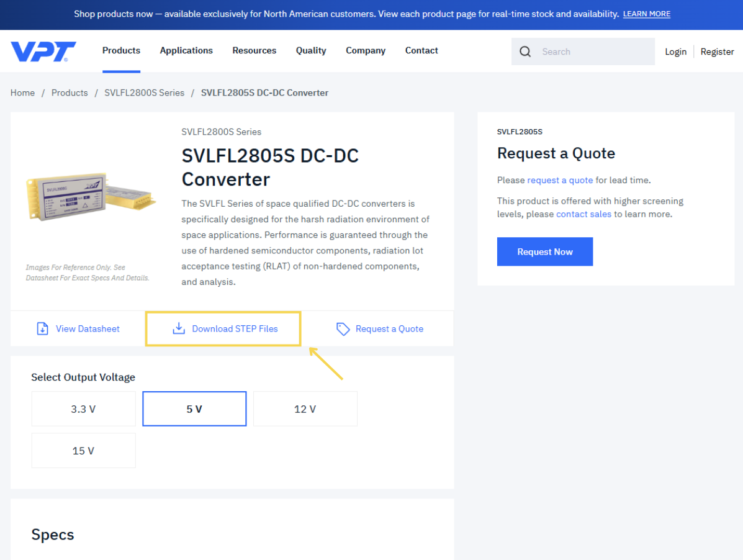The width and height of the screenshot is (743, 560).
Task: Click the Request Now button
Action: [x=545, y=251]
